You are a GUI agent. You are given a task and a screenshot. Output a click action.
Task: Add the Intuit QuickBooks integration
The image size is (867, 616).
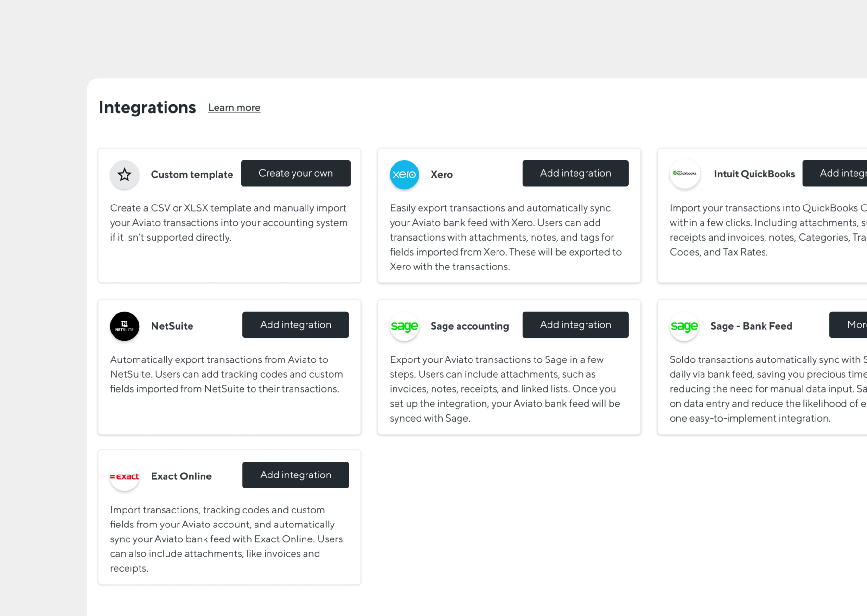pos(835,173)
